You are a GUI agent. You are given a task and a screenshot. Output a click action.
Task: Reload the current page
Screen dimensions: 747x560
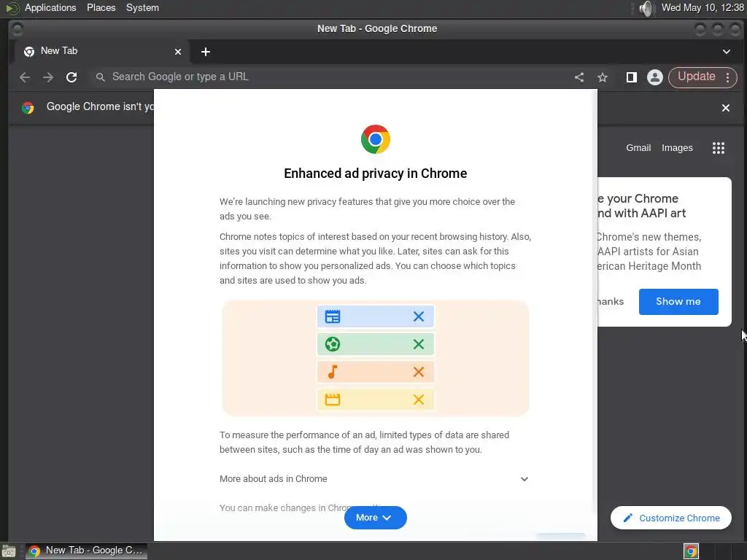pos(71,77)
